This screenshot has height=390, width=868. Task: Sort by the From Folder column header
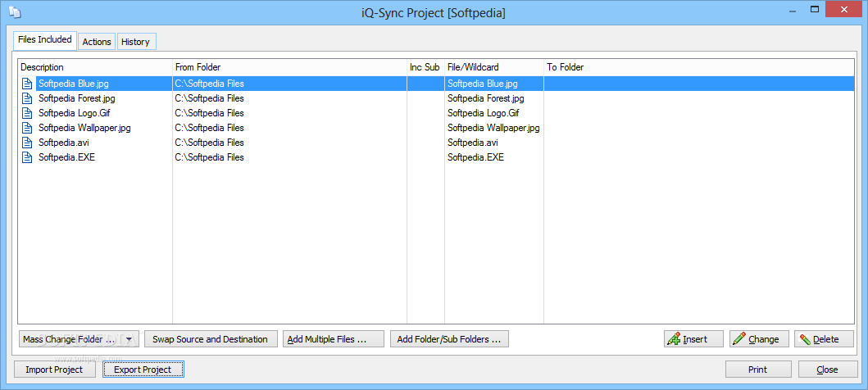pyautogui.click(x=289, y=67)
